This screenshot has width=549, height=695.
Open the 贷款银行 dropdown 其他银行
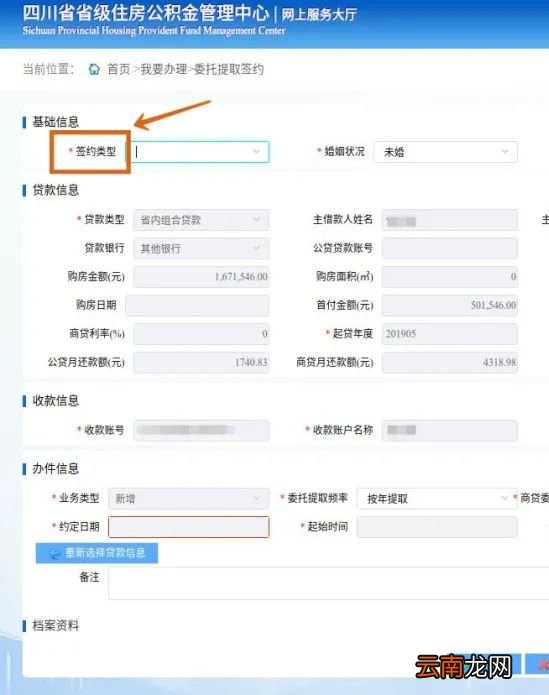[201, 248]
